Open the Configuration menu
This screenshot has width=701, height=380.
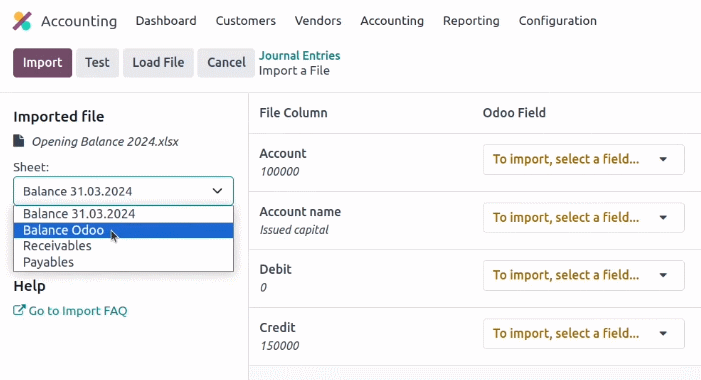click(x=557, y=21)
